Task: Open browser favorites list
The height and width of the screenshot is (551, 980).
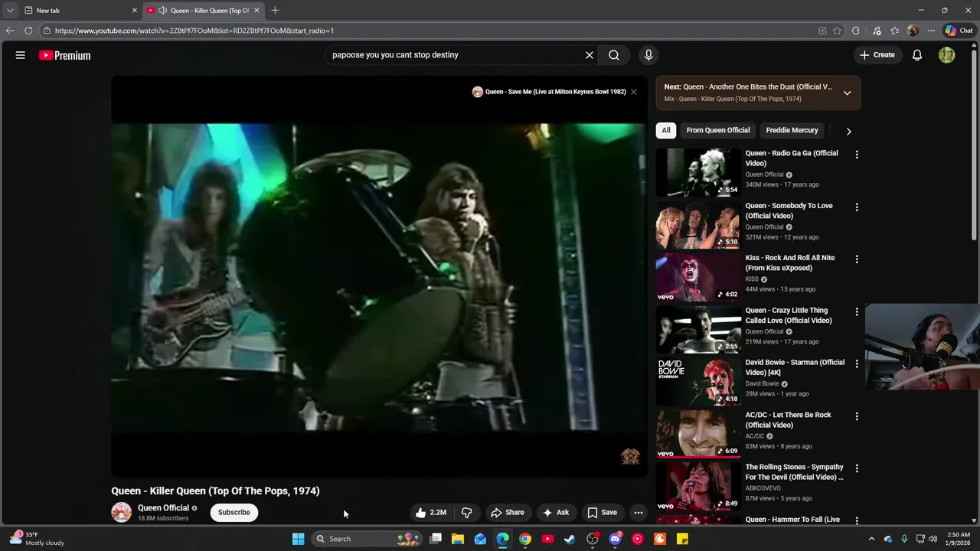Action: coord(894,31)
